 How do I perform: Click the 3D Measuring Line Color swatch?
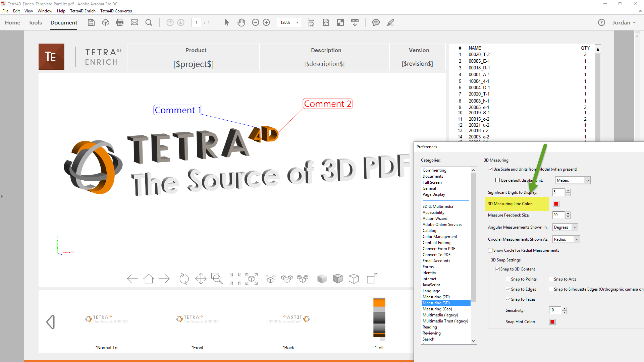556,204
